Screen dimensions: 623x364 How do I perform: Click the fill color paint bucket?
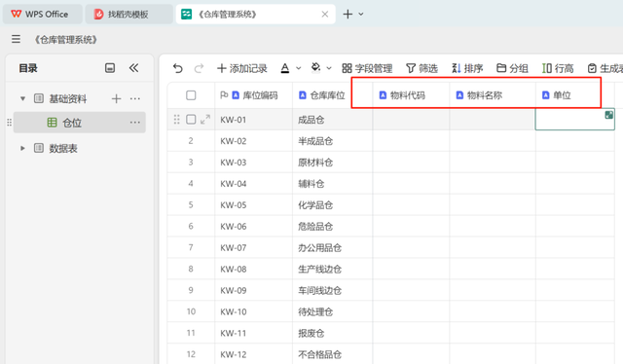coord(315,68)
